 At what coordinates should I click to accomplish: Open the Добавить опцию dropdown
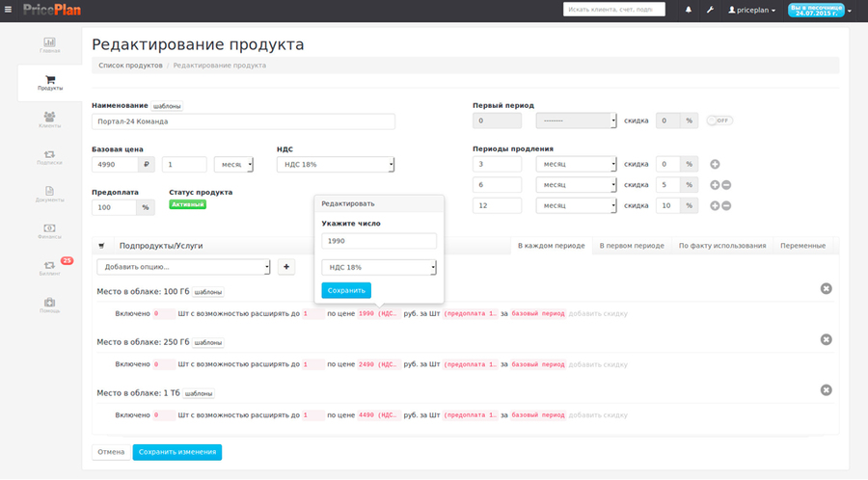pos(183,267)
